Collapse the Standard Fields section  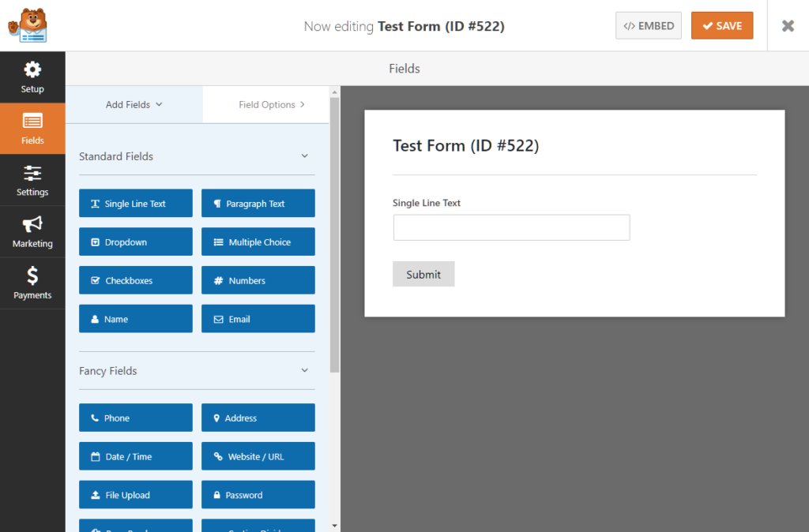point(304,155)
